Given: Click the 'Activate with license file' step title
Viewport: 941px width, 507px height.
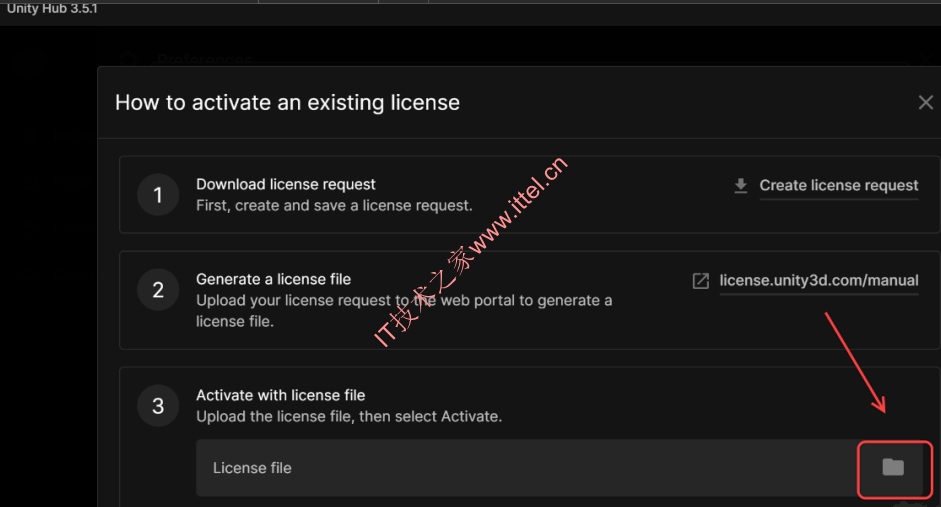Looking at the screenshot, I should 280,395.
